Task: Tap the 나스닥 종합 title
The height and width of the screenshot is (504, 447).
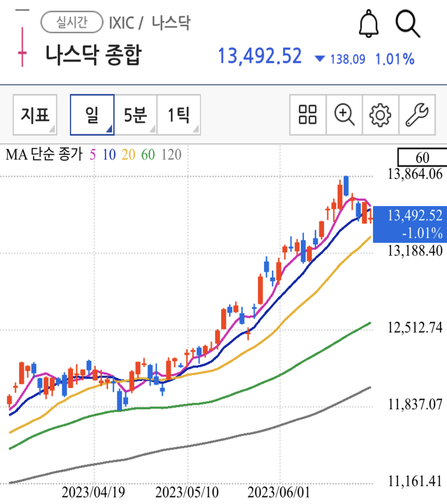Action: click(x=94, y=55)
